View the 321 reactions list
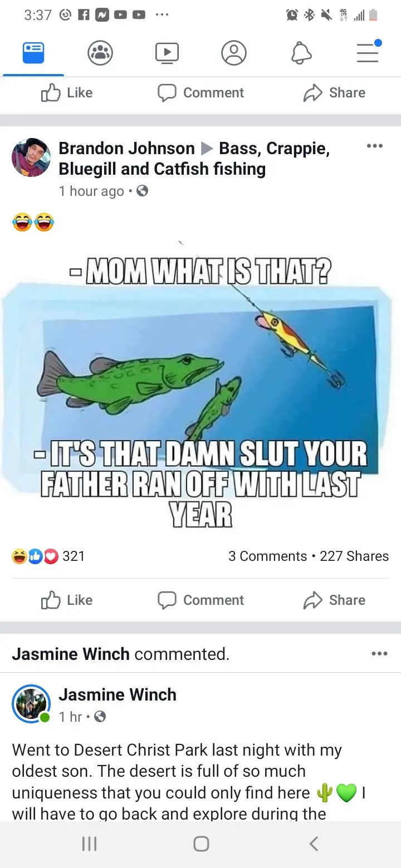The height and width of the screenshot is (868, 401). coord(48,556)
